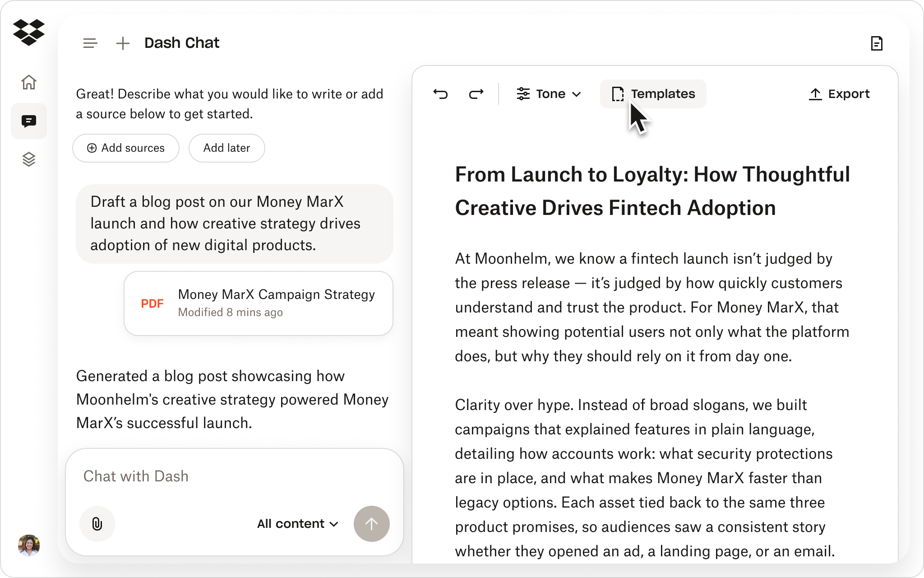
Task: Click the Undo arrow in the editor toolbar
Action: pos(441,94)
